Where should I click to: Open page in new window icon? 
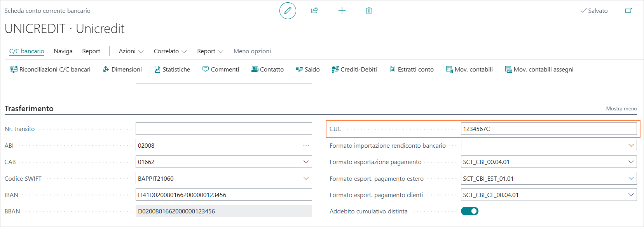coord(628,10)
